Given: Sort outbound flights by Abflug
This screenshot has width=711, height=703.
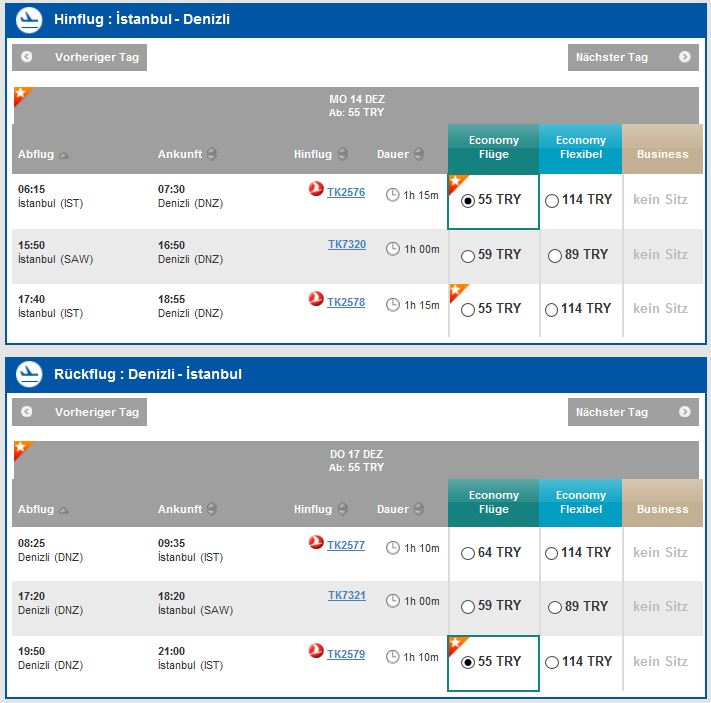Looking at the screenshot, I should pyautogui.click(x=43, y=154).
